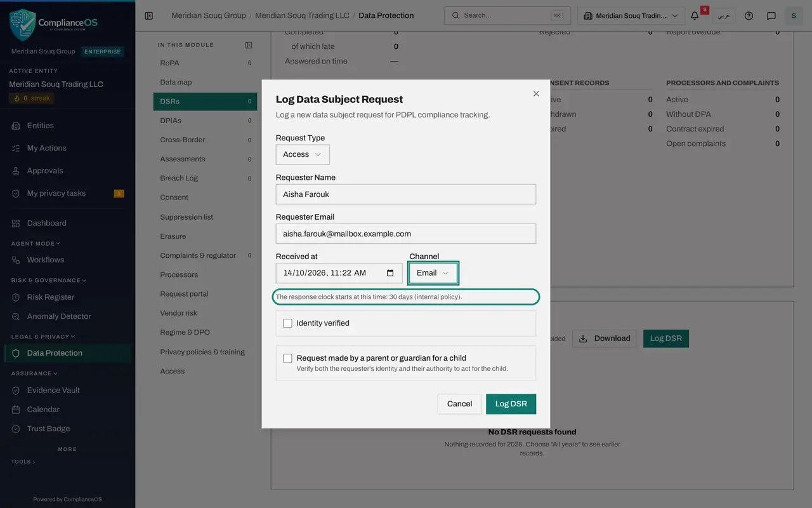Image resolution: width=812 pixels, height=508 pixels.
Task: Click the Anomaly Detector icon
Action: pyautogui.click(x=16, y=316)
